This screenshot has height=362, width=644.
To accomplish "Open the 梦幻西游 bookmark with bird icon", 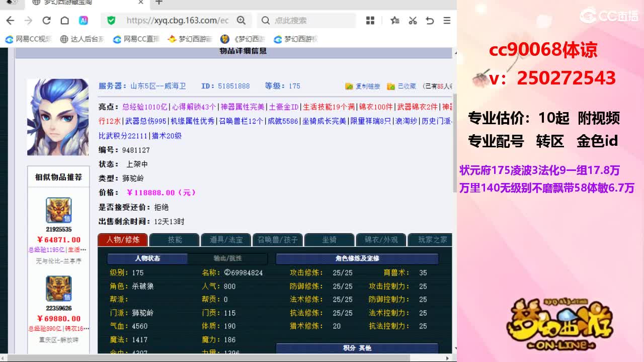I will click(190, 39).
